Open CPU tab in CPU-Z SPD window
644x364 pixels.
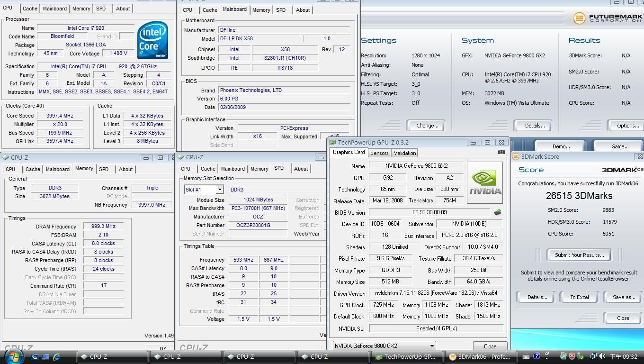[x=186, y=169]
